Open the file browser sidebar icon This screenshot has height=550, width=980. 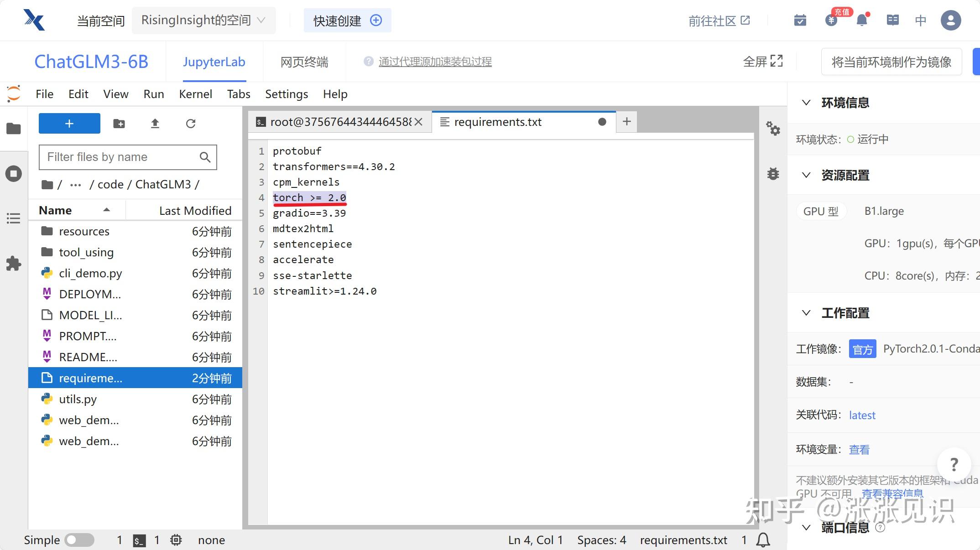(14, 129)
